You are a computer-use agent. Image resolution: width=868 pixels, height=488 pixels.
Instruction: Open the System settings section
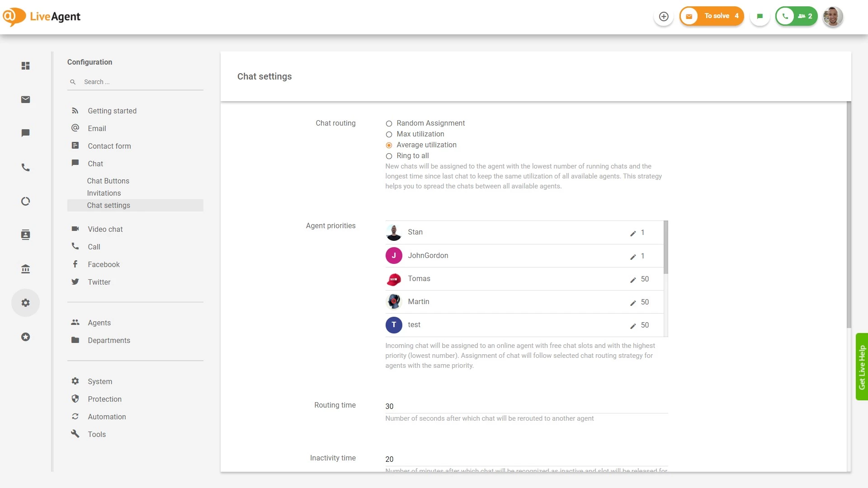click(x=99, y=381)
